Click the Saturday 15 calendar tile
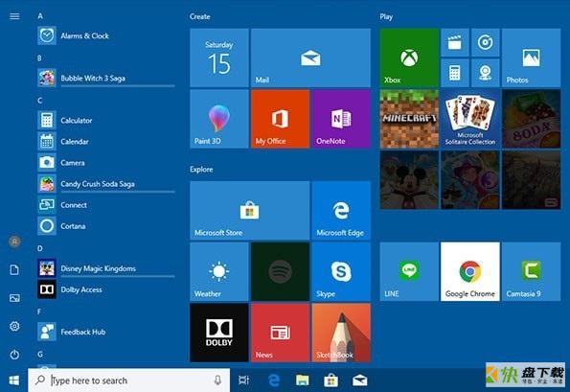 click(219, 58)
